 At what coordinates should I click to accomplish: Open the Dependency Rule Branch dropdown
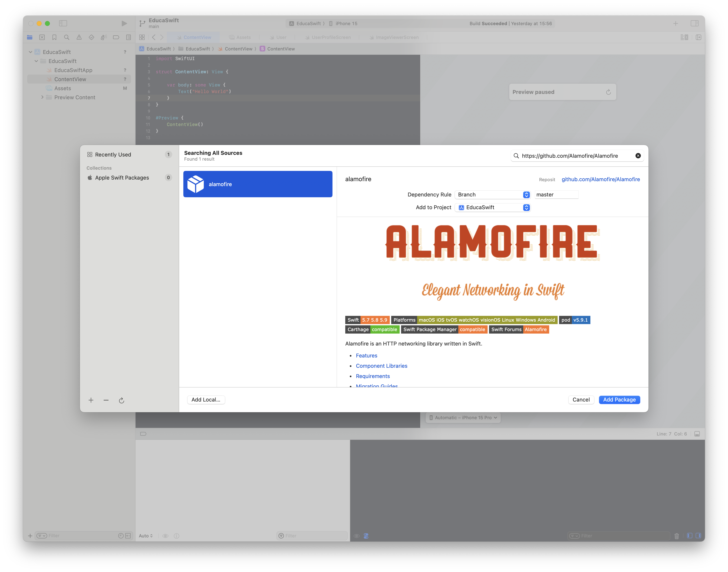493,195
